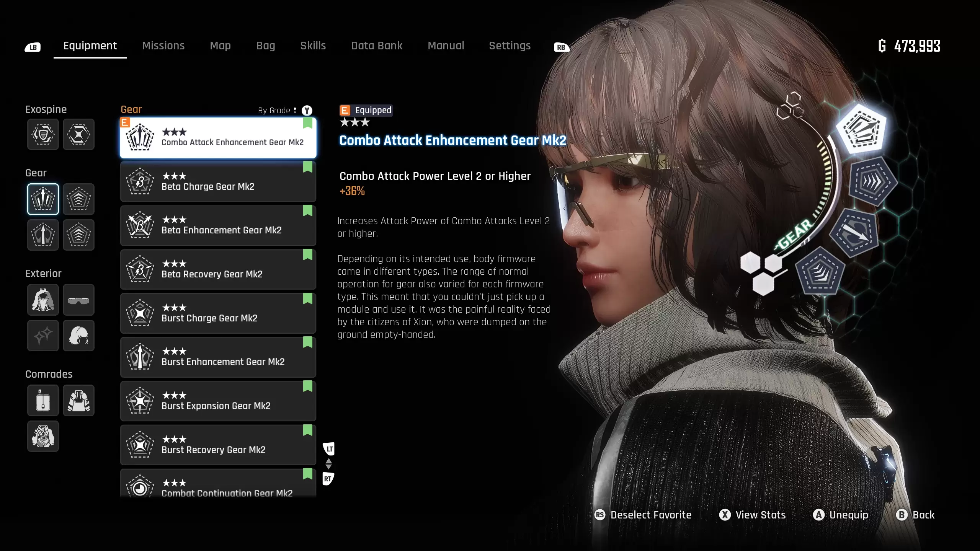Viewport: 980px width, 551px height.
Task: Click the second hexagon gear with chevrons on wheel
Action: [x=873, y=181]
